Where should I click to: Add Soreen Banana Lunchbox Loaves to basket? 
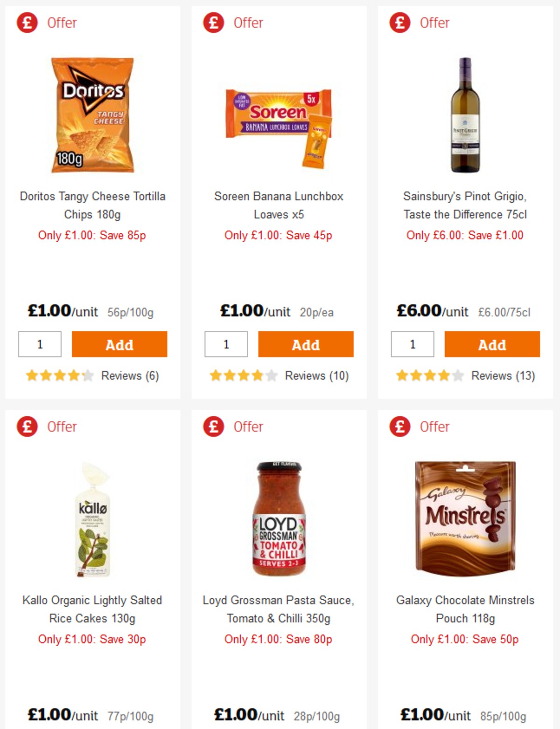click(x=306, y=344)
